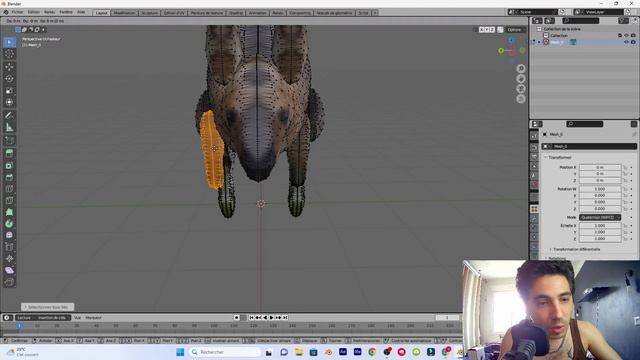This screenshot has height=360, width=640.
Task: Toggle exclude checkbox for Collection
Action: pos(620,36)
